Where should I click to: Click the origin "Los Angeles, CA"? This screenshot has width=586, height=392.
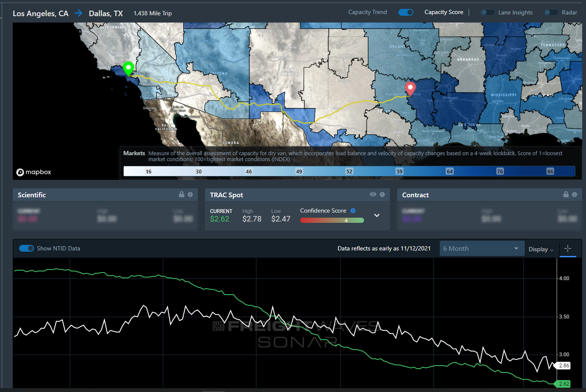pyautogui.click(x=40, y=14)
